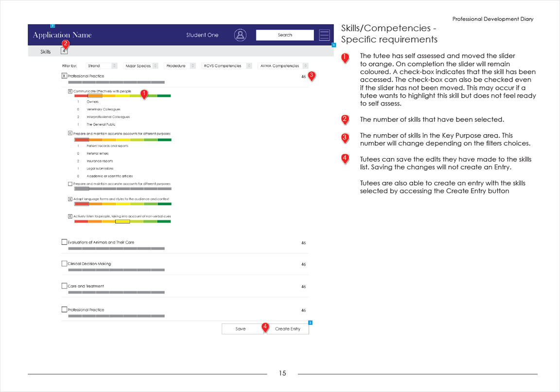This screenshot has width=560, height=392.
Task: Click the Search field in header
Action: coord(285,35)
